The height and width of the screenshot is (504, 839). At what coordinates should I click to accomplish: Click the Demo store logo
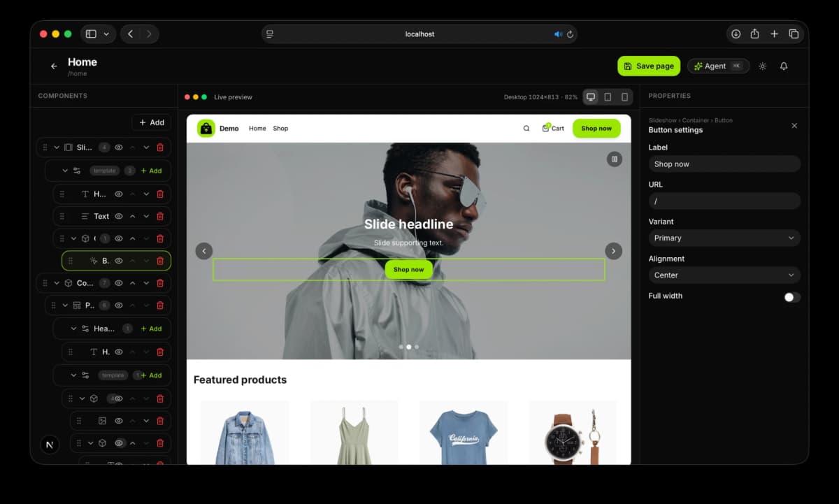(x=206, y=129)
